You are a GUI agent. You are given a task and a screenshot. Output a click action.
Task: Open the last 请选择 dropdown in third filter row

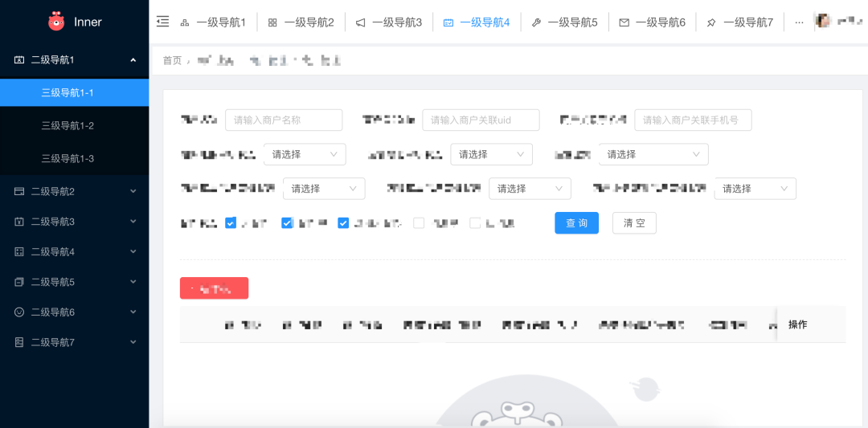[755, 189]
